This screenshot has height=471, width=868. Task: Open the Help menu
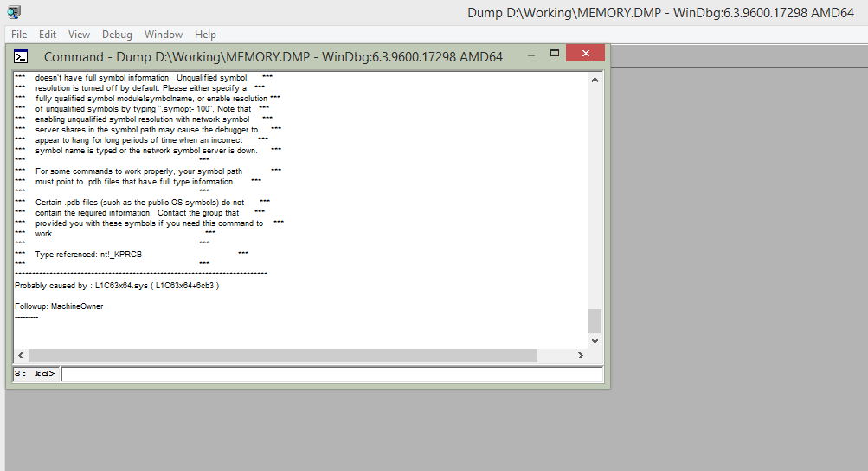(x=205, y=35)
